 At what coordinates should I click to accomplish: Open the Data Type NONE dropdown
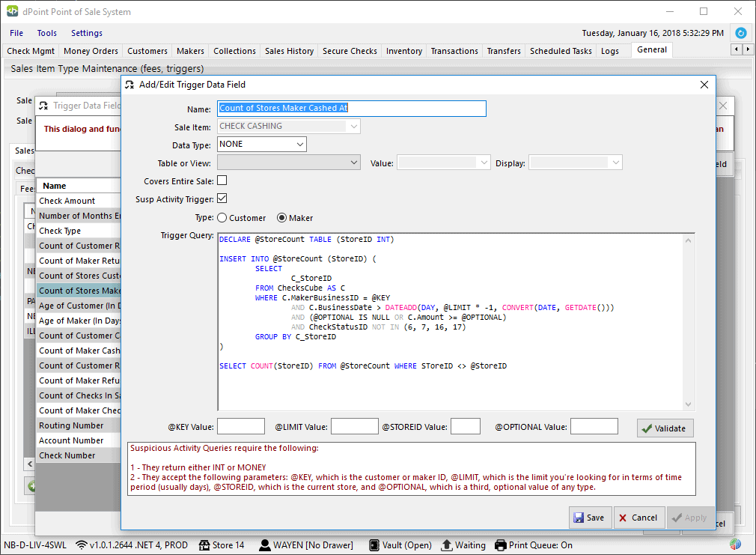[x=300, y=145]
